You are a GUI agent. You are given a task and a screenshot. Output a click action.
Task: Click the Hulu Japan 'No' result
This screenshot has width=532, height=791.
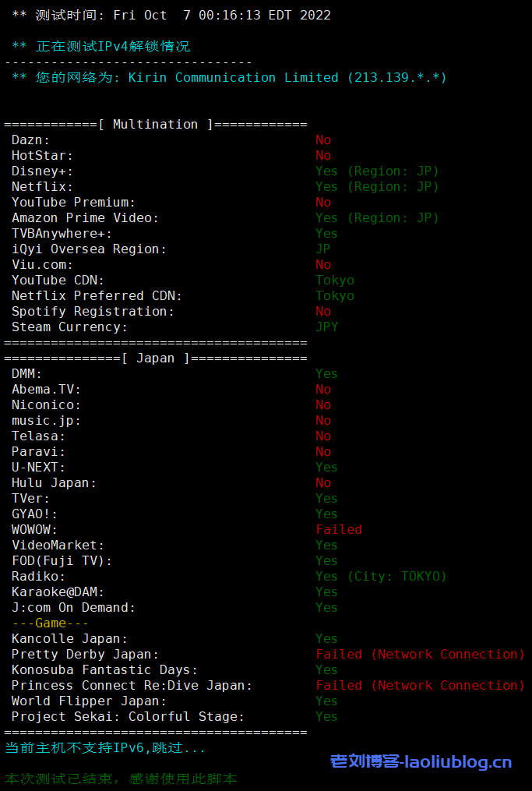(x=323, y=482)
